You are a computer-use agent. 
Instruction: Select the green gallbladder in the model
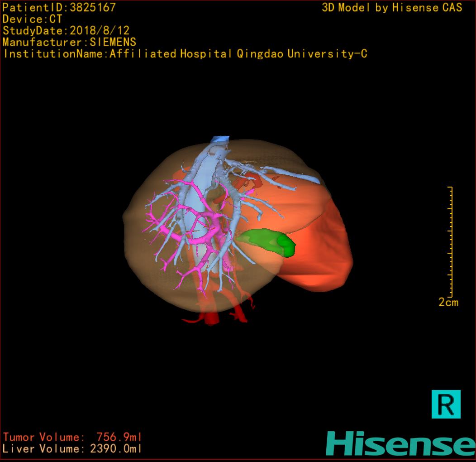coord(267,241)
